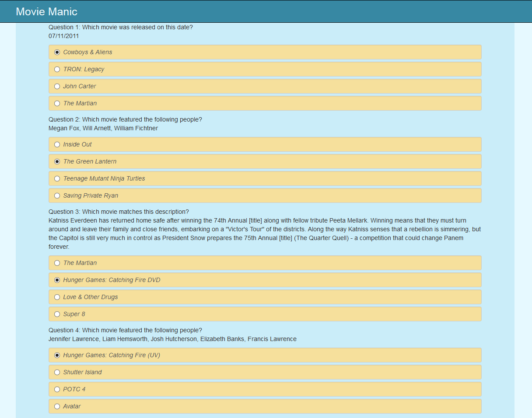
Task: Select The Martian radio button in Question 3
Action: coord(57,263)
